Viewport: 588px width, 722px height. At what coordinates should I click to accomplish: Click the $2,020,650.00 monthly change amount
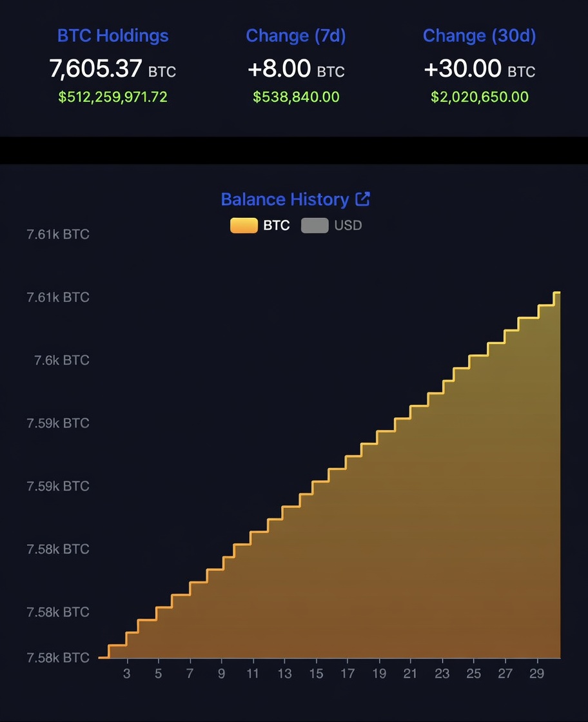coord(479,97)
